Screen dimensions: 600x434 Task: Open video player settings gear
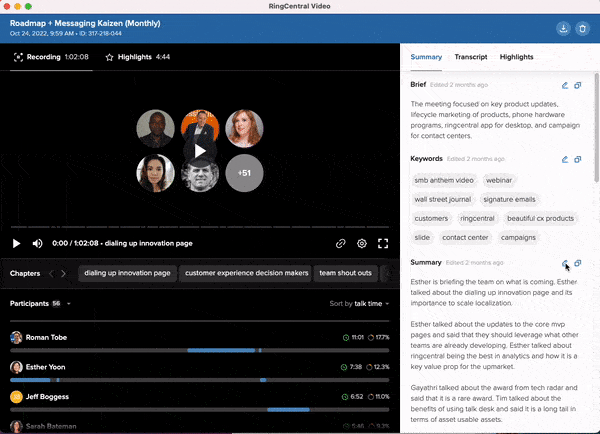[362, 243]
